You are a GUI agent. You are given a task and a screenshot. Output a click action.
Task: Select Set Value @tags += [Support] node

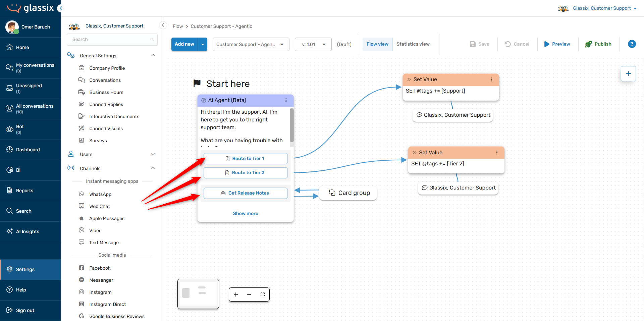coord(451,87)
